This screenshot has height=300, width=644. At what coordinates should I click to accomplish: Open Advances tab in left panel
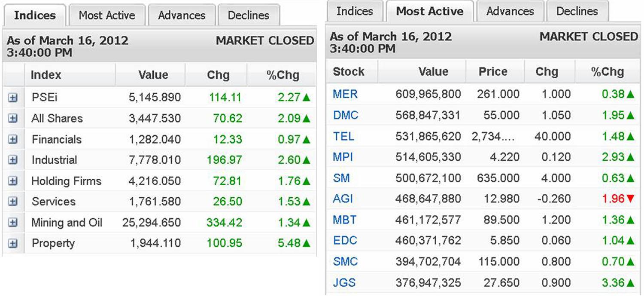[x=182, y=15]
